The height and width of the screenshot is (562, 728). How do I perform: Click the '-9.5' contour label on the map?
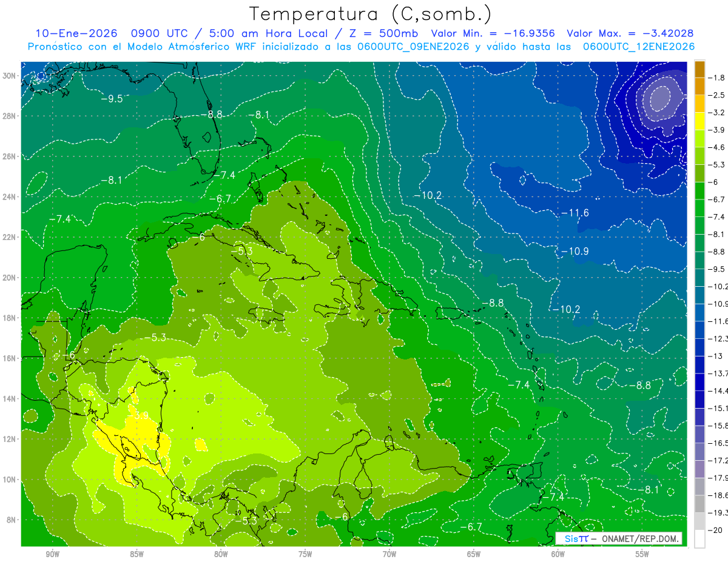(112, 99)
